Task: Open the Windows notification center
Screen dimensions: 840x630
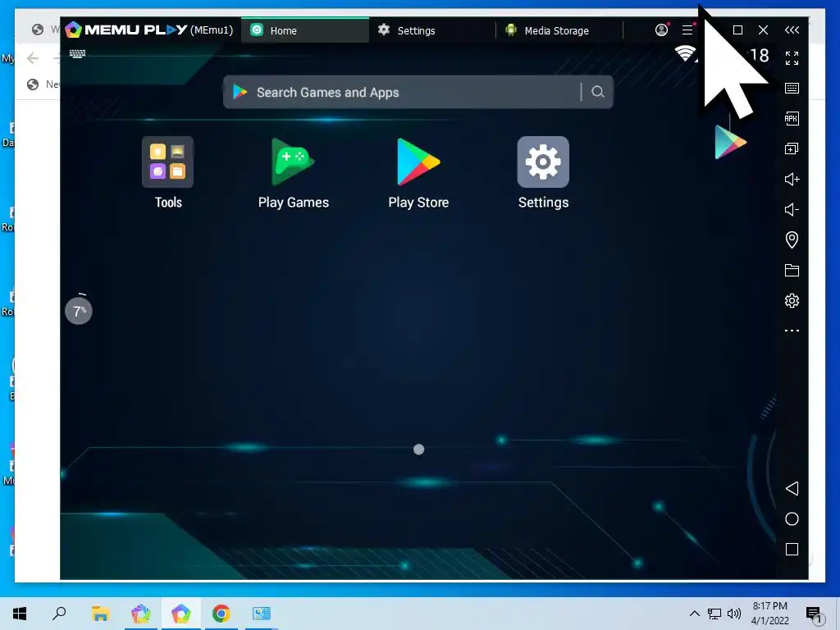Action: tap(815, 614)
